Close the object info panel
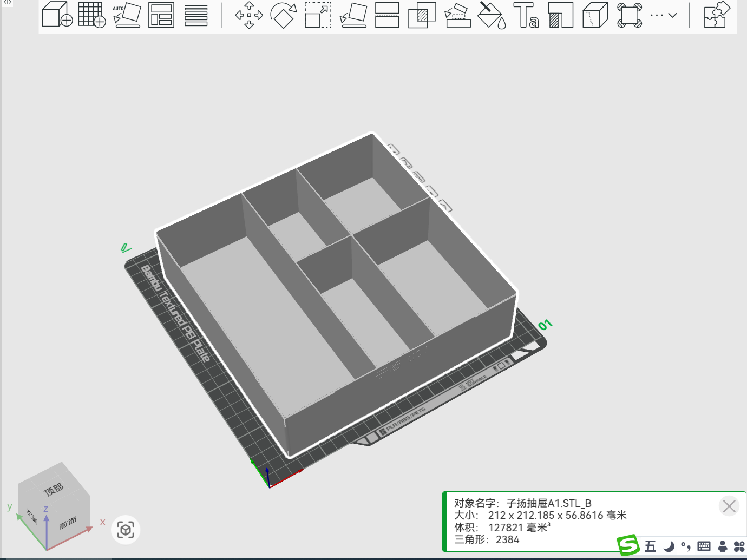 pos(729,506)
